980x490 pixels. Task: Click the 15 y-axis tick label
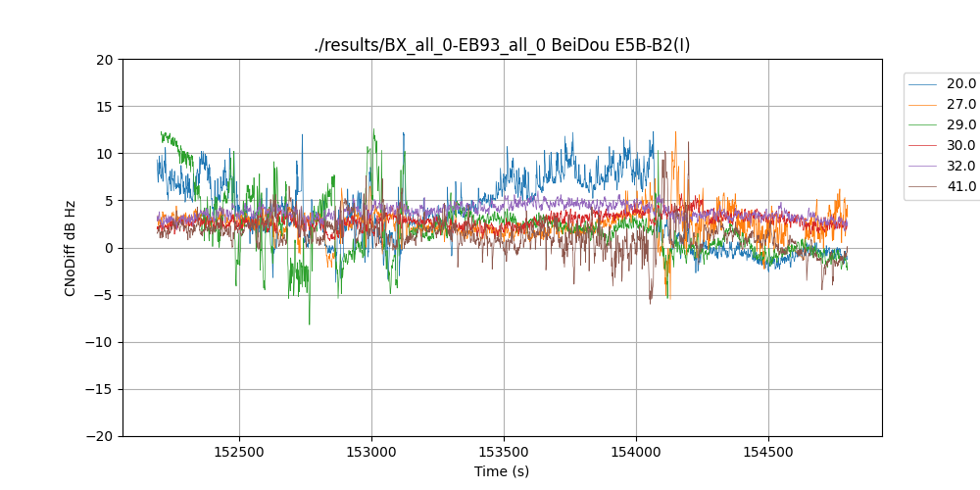[x=106, y=106]
